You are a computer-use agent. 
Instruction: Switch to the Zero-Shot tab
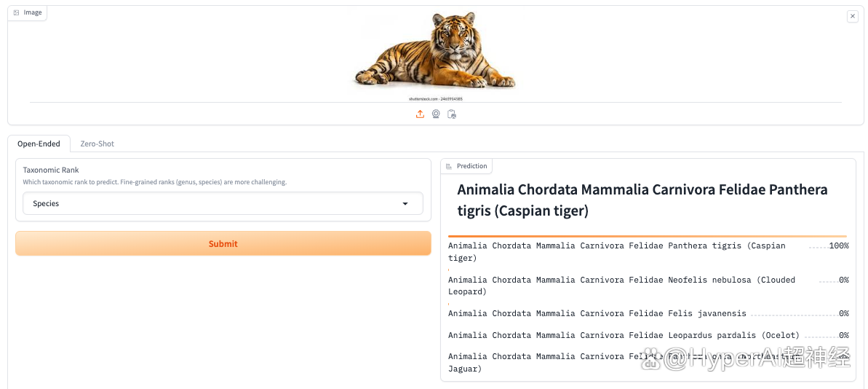[97, 144]
